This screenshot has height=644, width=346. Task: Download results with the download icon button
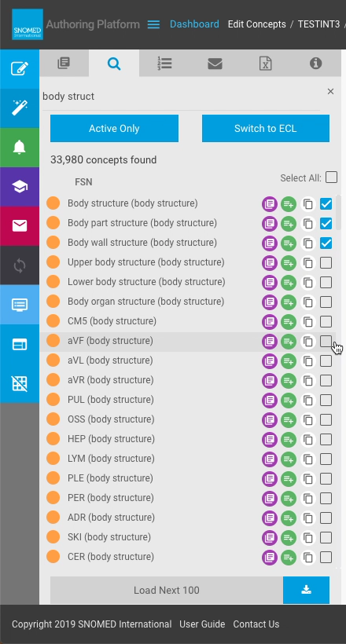coord(306,590)
